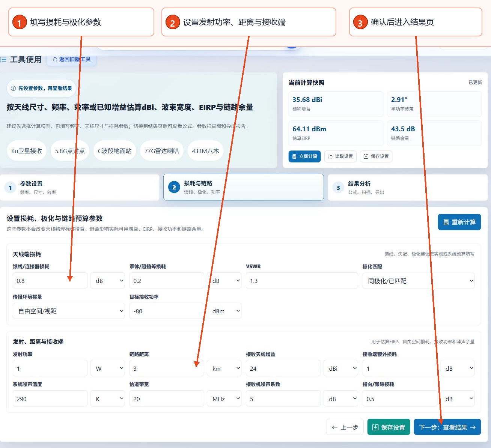Expand the K unit dropdown for 系统噪声温度
The image size is (491, 448).
108,399
